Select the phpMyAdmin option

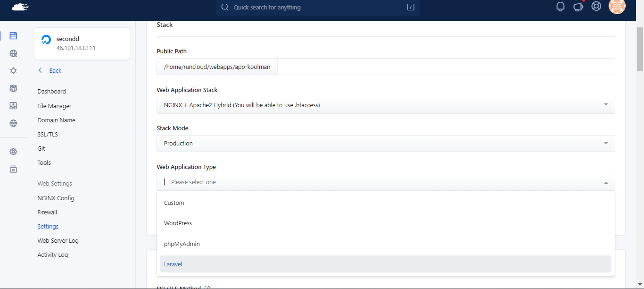pyautogui.click(x=386, y=244)
